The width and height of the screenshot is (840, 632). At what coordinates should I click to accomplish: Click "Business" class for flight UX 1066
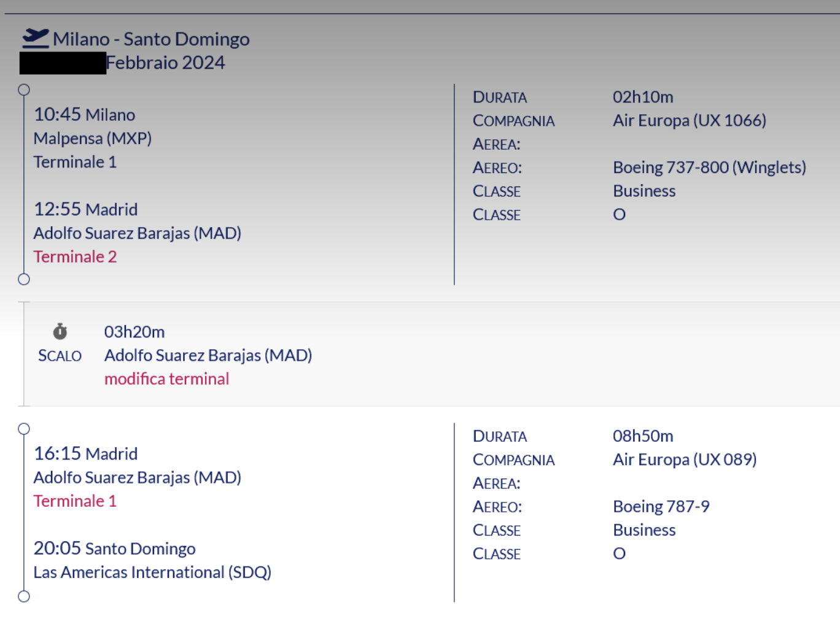click(x=644, y=191)
